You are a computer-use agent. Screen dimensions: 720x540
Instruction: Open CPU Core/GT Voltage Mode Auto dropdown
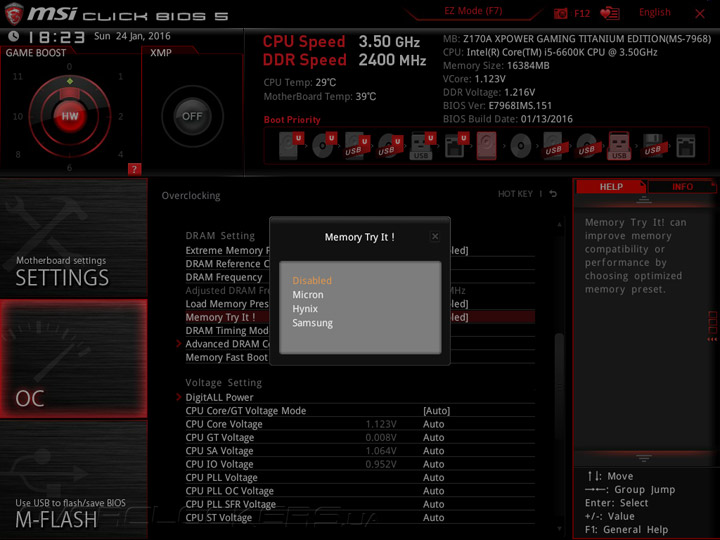[x=436, y=411]
